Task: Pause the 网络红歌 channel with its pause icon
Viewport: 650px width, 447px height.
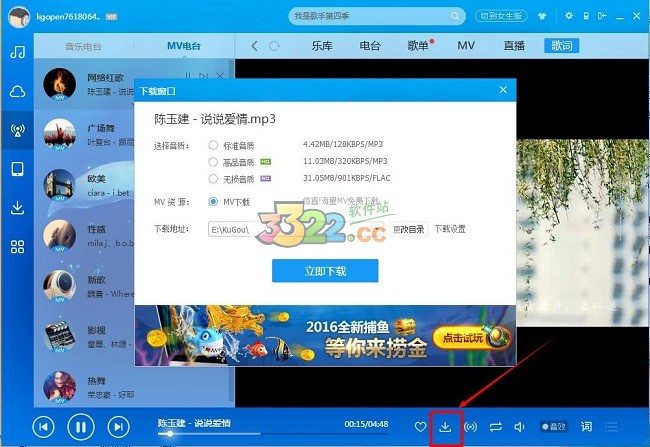Action: (188, 75)
